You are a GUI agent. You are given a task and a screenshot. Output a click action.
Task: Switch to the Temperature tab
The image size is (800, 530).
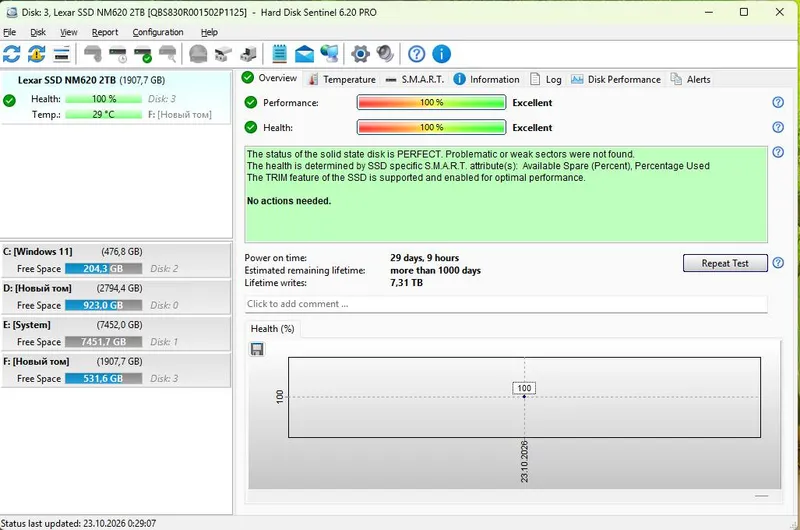pos(342,80)
